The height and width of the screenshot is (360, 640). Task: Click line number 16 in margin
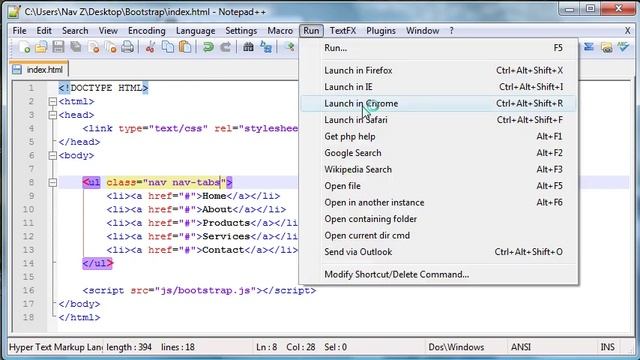click(29, 290)
